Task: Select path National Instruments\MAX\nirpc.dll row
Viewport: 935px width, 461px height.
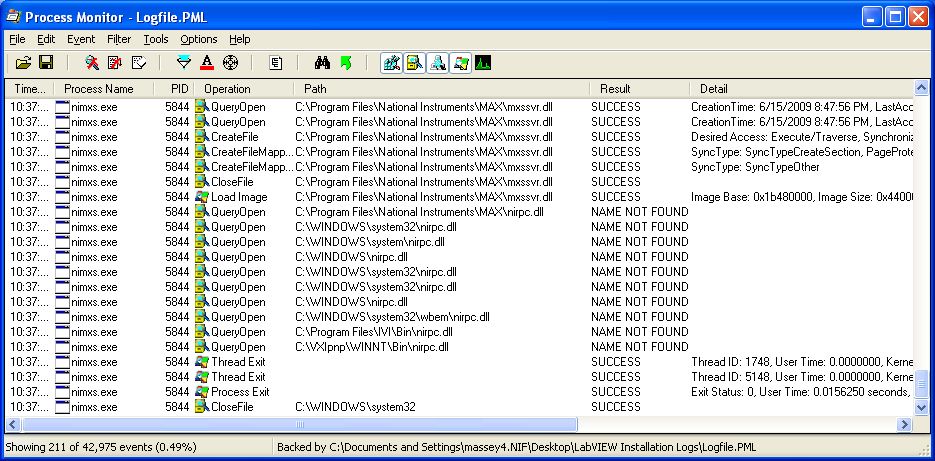Action: click(459, 212)
